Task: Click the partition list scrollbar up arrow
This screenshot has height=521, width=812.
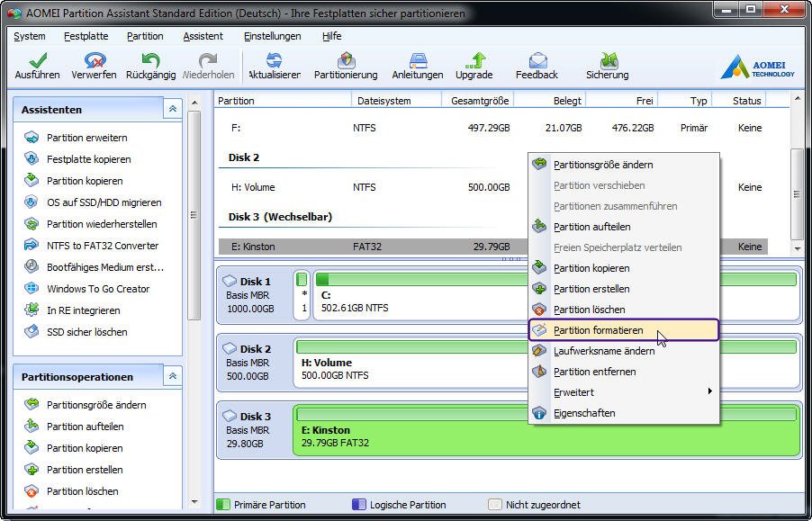Action: [x=797, y=98]
